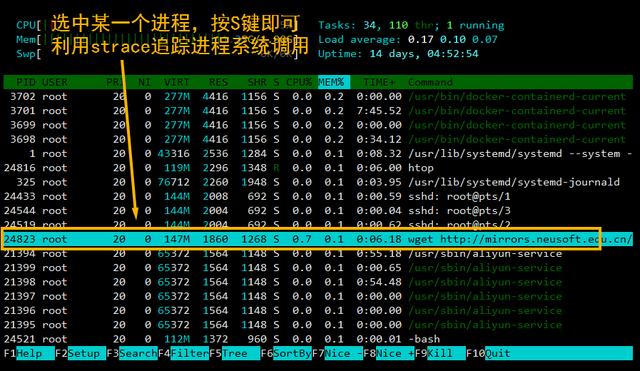Select aliyun-service row with PID 21399
Screen dimensions: 640x371
point(318,268)
